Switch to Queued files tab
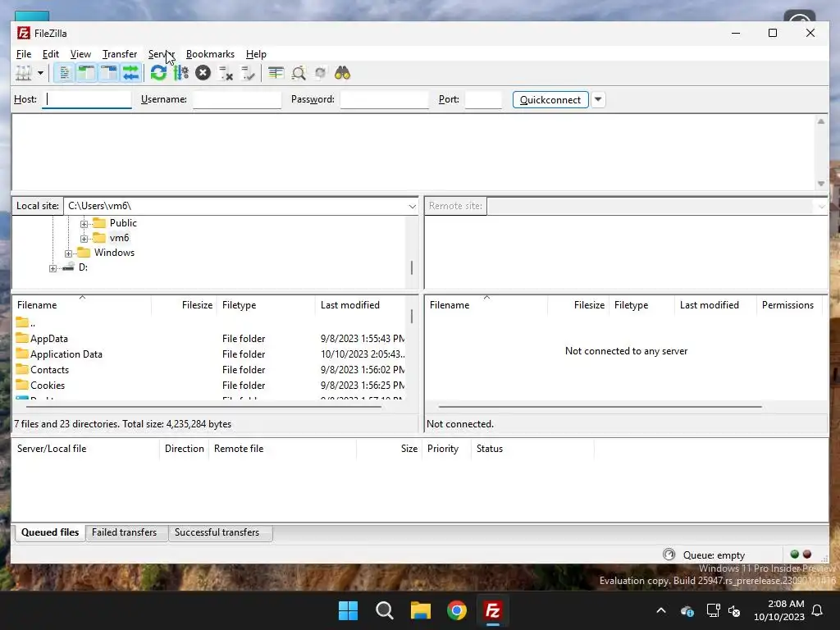840x630 pixels. coord(50,532)
